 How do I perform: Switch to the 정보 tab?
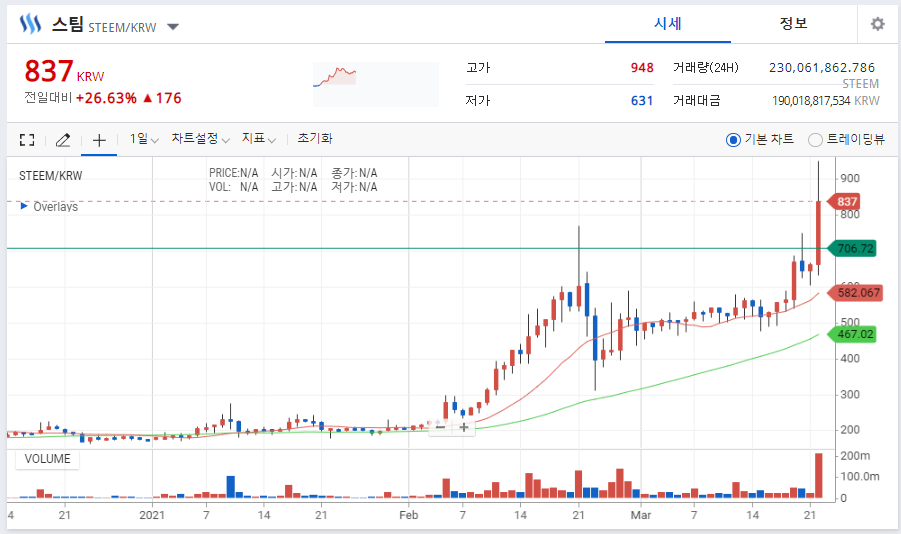pyautogui.click(x=794, y=24)
